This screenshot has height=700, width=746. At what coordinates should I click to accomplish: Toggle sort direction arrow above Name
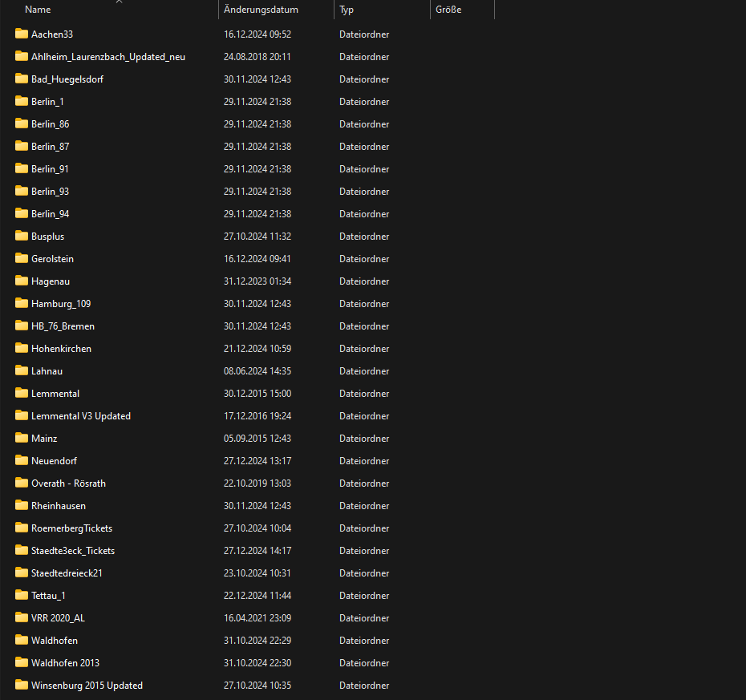click(119, 2)
